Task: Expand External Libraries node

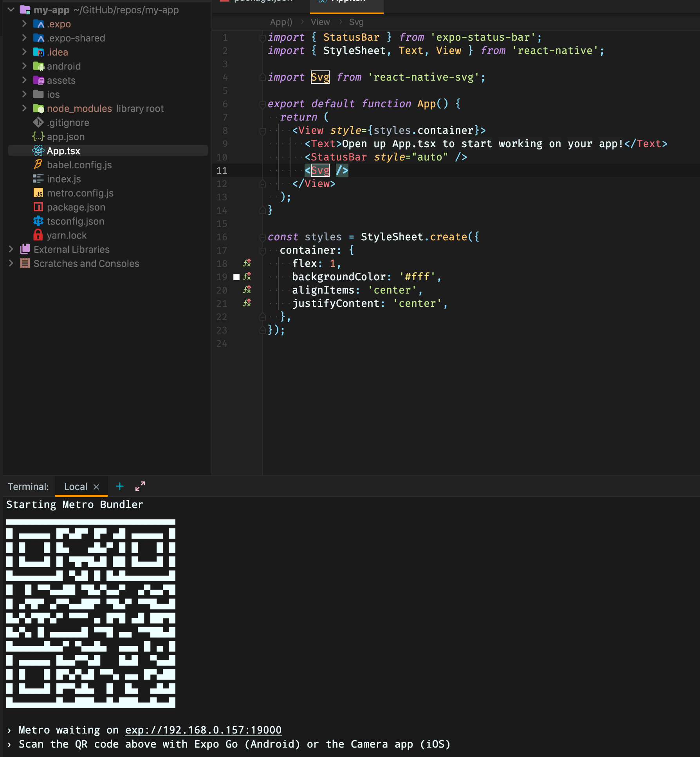Action: point(11,249)
